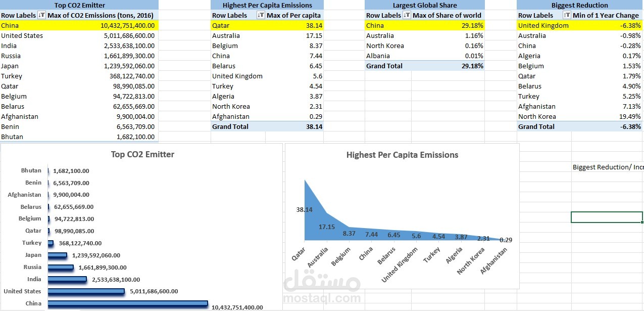Click the 'Max of Per capita' column header

(x=294, y=15)
